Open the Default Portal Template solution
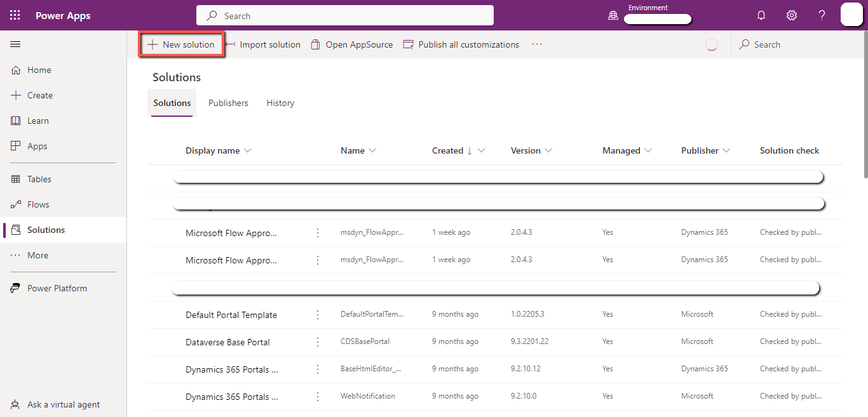Viewport: 868px width, 417px height. click(231, 315)
